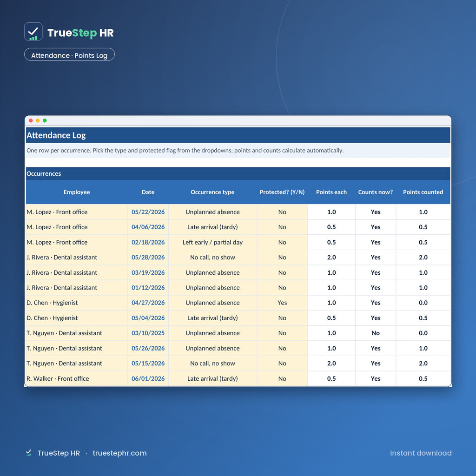Select date cell 02/18/2026

[148, 242]
